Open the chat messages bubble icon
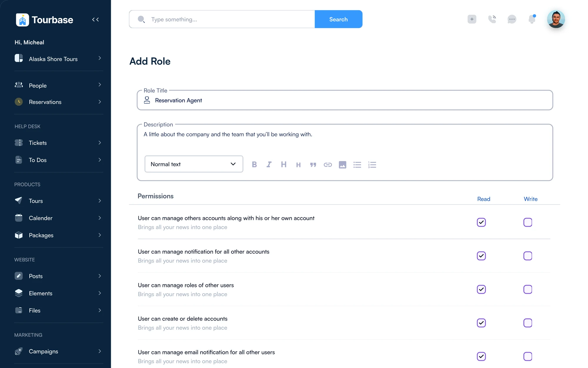 coord(512,19)
